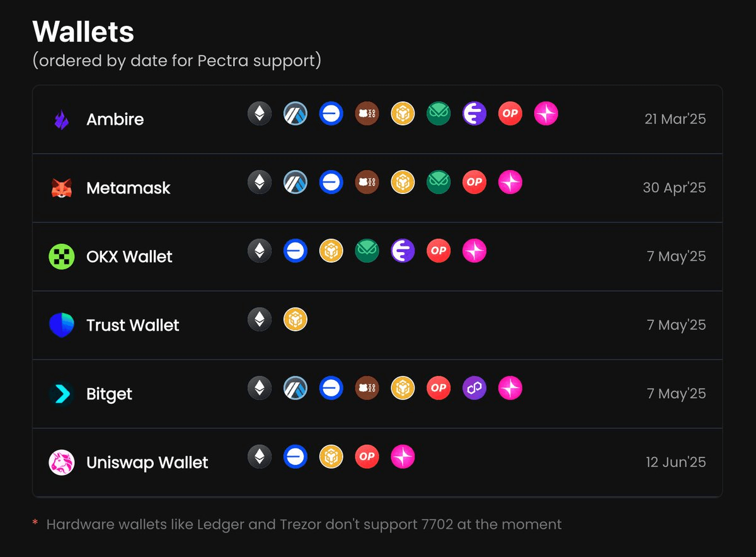Click the Arbitrum icon in Ambire row

pos(295,113)
